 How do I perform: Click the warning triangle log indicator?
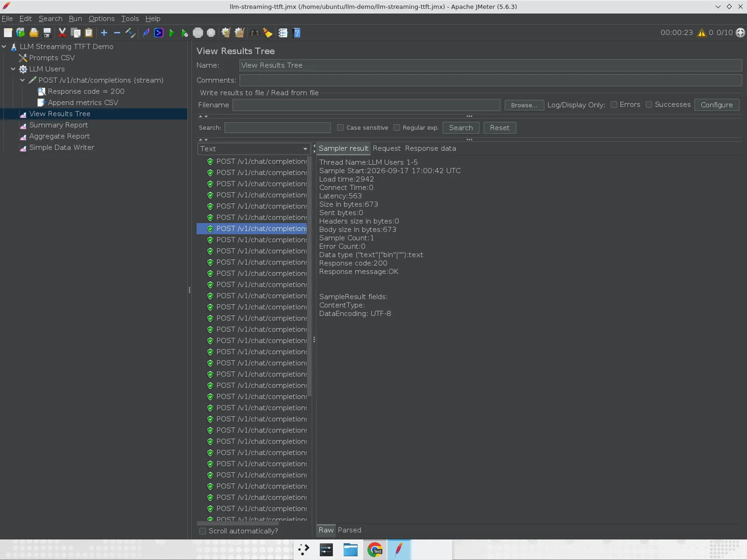pyautogui.click(x=702, y=33)
